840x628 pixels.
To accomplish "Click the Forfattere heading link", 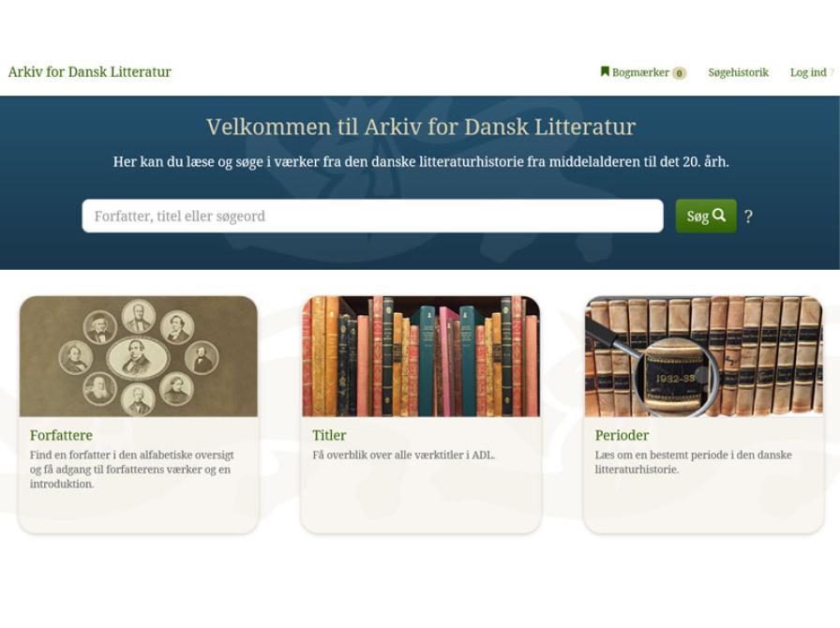I will coord(61,435).
